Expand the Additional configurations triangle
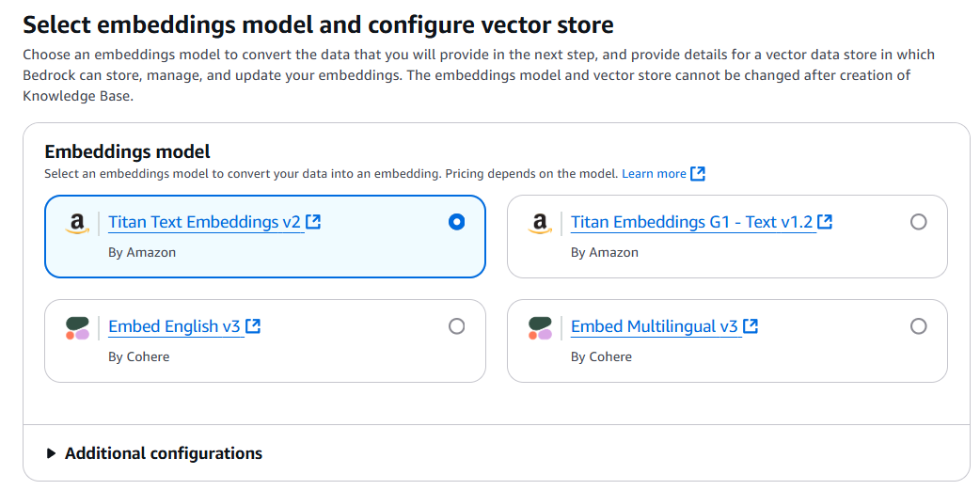 [51, 453]
